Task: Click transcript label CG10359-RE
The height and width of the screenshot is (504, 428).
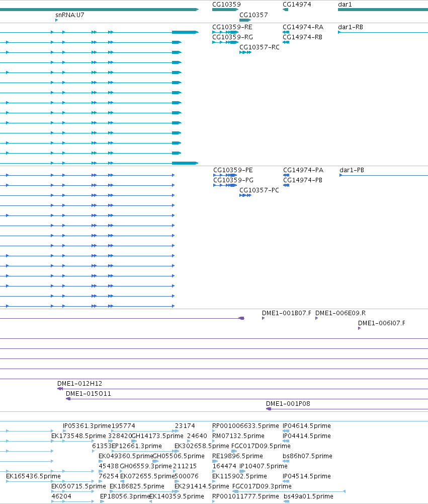Action: 232,27
